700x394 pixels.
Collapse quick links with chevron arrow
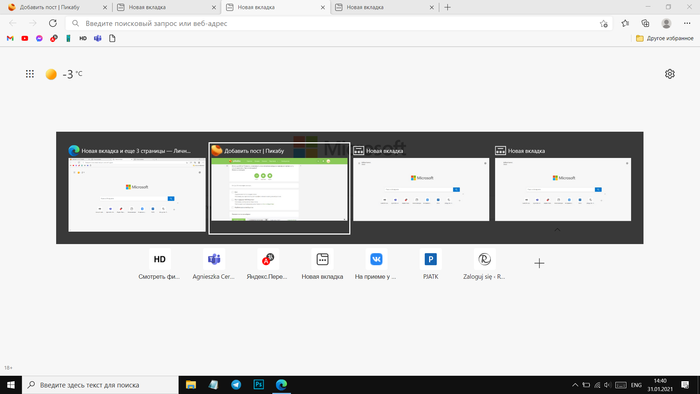click(557, 230)
